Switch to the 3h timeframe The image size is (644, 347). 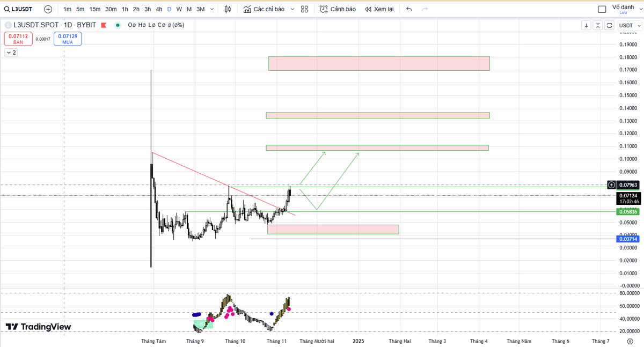(148, 9)
